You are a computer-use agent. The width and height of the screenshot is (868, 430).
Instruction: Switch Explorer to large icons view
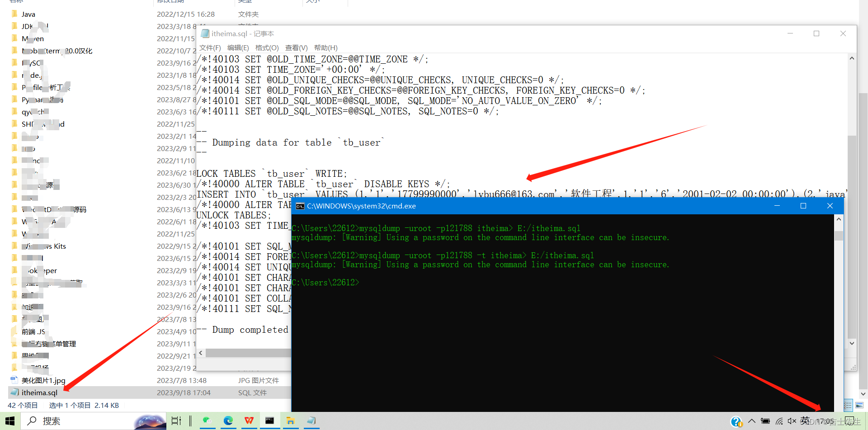coord(859,406)
